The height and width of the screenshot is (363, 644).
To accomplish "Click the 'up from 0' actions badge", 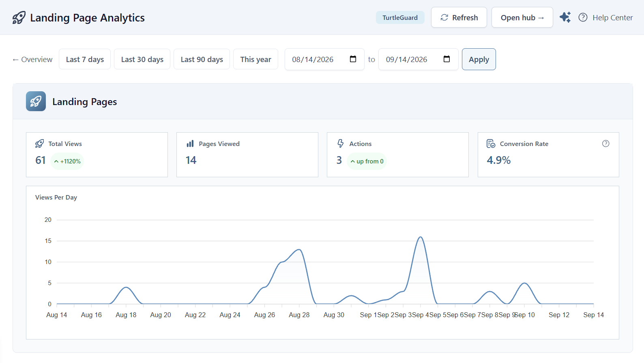I will pyautogui.click(x=367, y=161).
